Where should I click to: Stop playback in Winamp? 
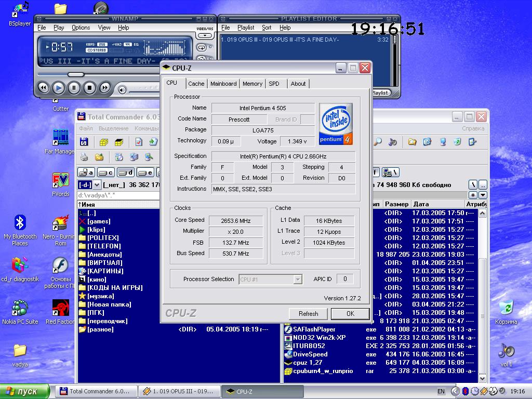[x=89, y=88]
